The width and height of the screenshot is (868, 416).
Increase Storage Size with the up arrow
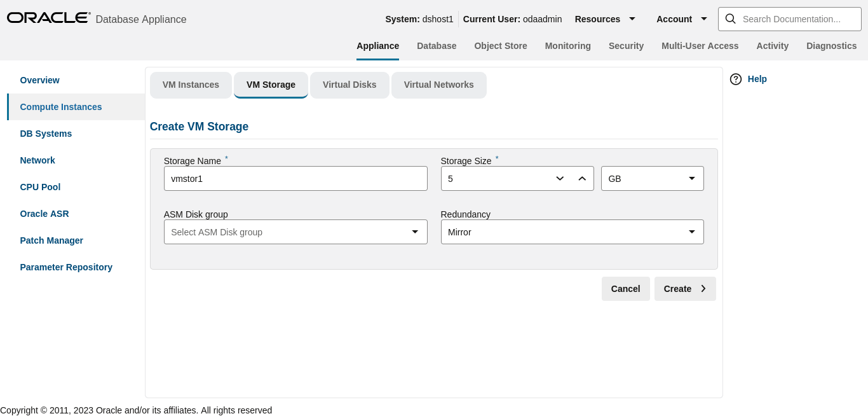pyautogui.click(x=582, y=178)
